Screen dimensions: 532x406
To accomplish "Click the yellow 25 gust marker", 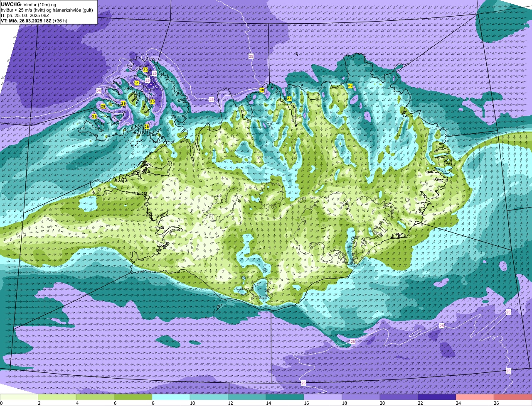I will coord(289,99).
